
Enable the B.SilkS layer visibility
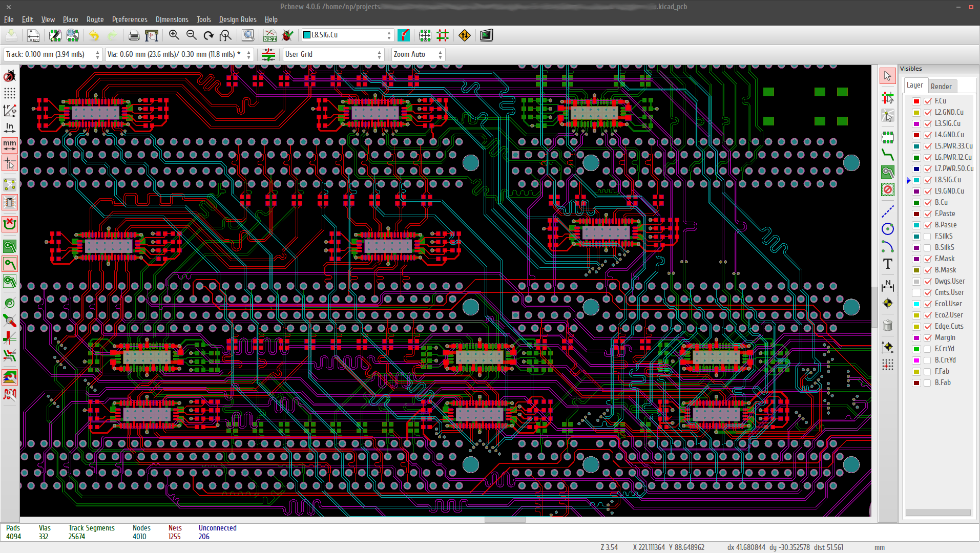pos(928,248)
